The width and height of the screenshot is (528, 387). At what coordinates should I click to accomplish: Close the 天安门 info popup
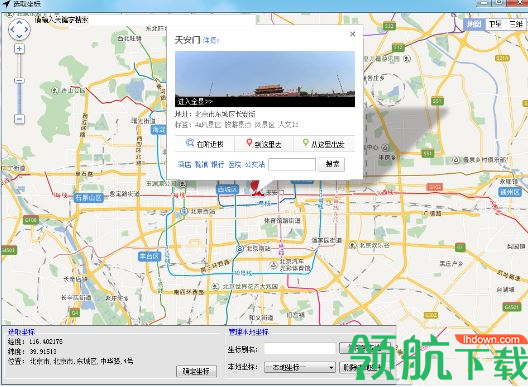pos(353,34)
